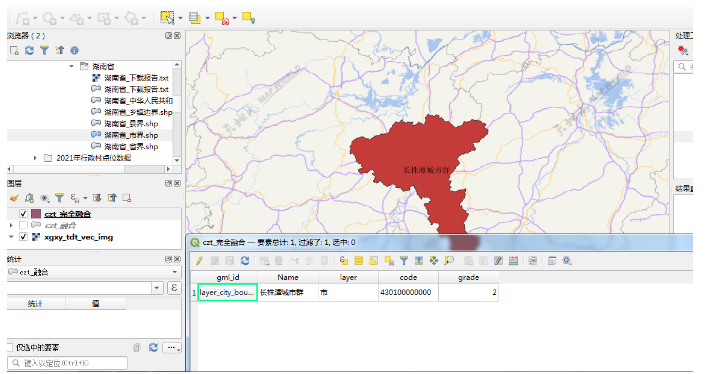Toggle visibility of czt_完全融合 layer
Image resolution: width=707 pixels, height=374 pixels.
click(23, 214)
